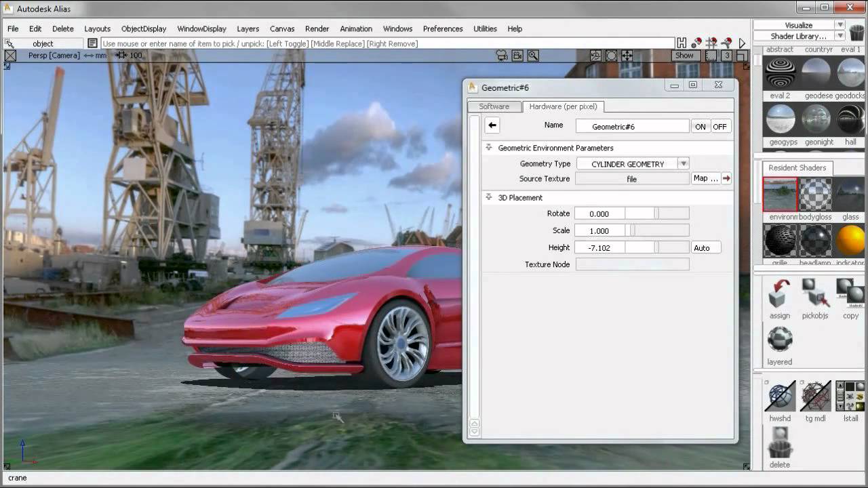The height and width of the screenshot is (488, 868).
Task: Click the prompt history list icon
Action: [x=93, y=43]
